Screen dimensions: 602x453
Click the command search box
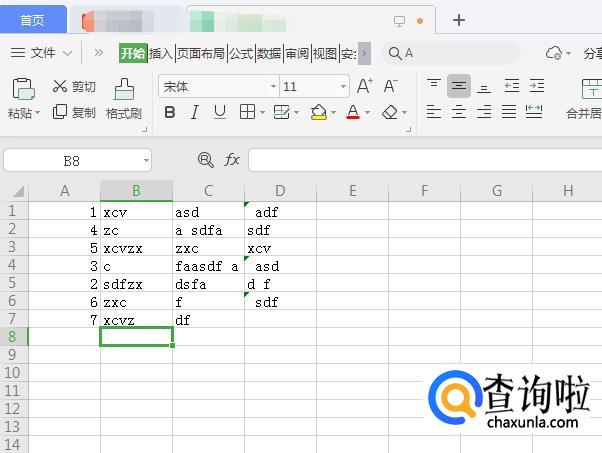451,53
